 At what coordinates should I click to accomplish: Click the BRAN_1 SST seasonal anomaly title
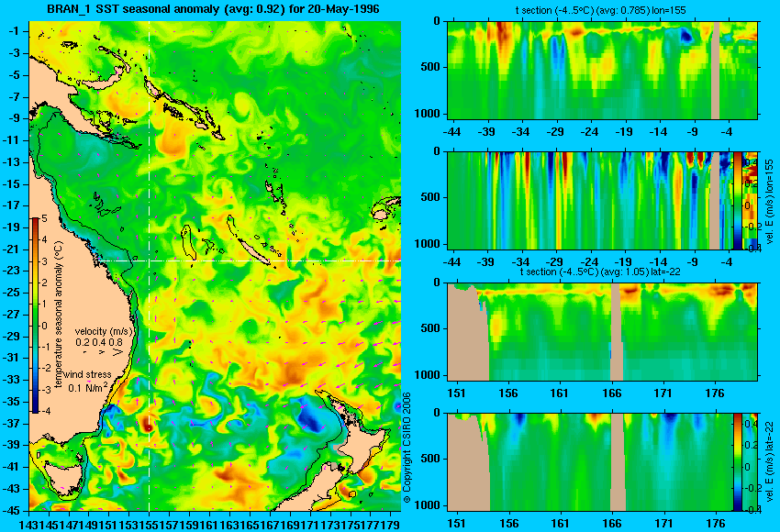(213, 9)
